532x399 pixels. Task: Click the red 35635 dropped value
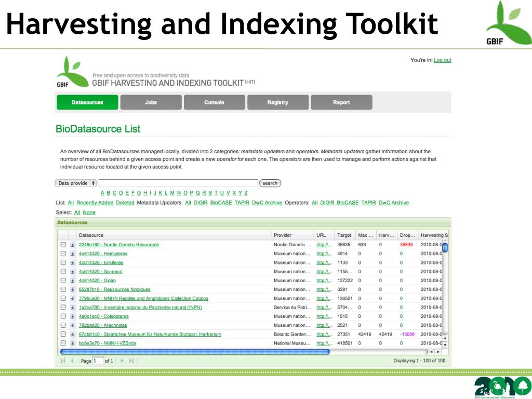406,245
